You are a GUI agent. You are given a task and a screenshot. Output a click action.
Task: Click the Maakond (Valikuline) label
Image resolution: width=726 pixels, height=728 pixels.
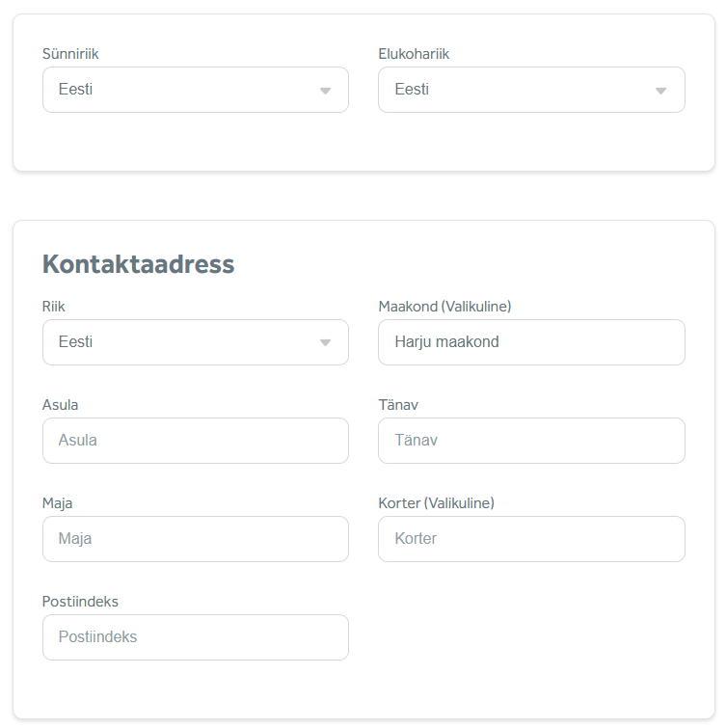tap(444, 307)
